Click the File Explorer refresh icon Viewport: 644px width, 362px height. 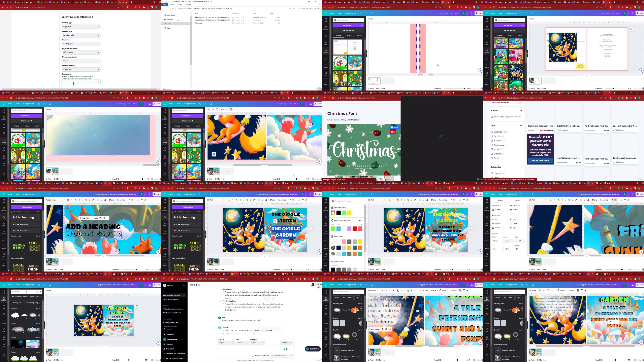point(294,9)
